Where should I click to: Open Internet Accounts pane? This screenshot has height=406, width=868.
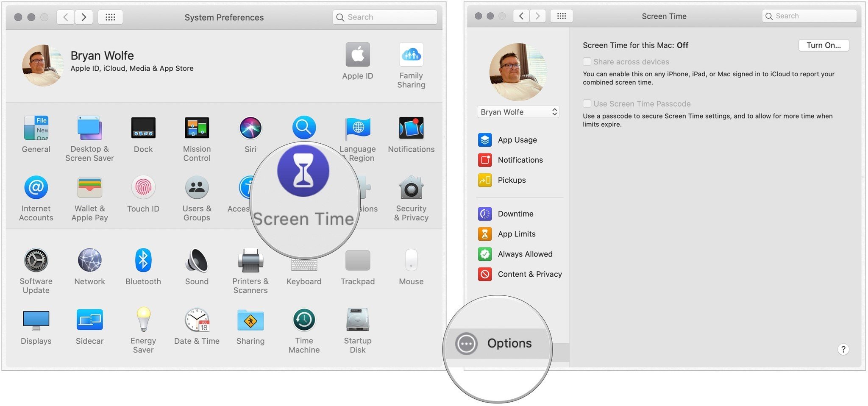pyautogui.click(x=36, y=198)
